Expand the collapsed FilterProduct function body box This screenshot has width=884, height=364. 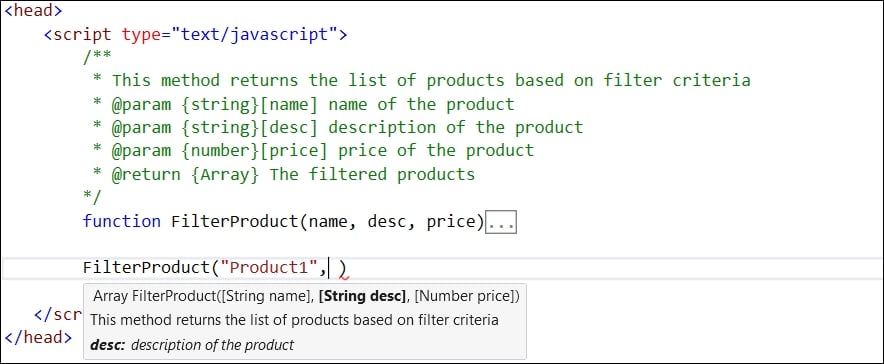[x=501, y=223]
